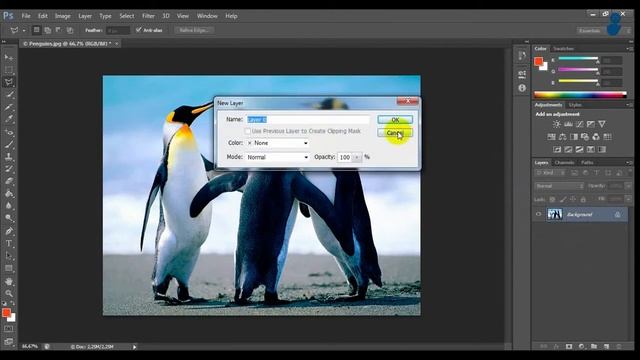This screenshot has height=360, width=640.
Task: Click the color spectrum ramp
Action: click(x=580, y=95)
